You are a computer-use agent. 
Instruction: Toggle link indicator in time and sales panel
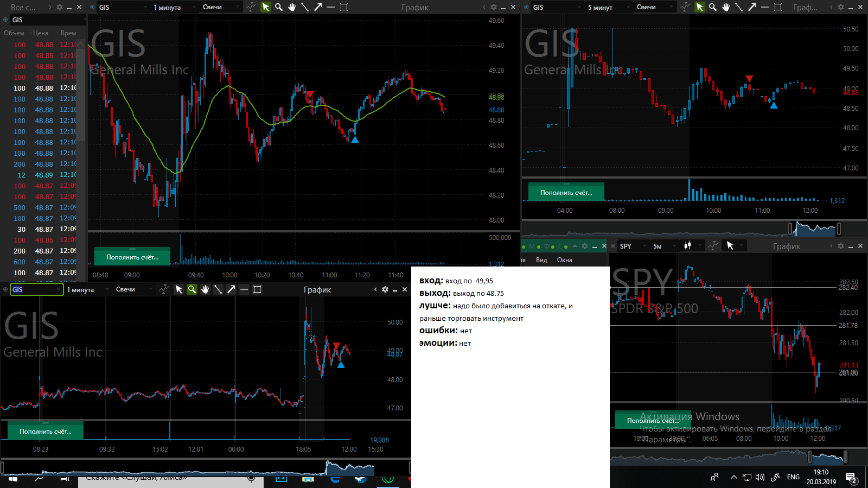pyautogui.click(x=6, y=20)
